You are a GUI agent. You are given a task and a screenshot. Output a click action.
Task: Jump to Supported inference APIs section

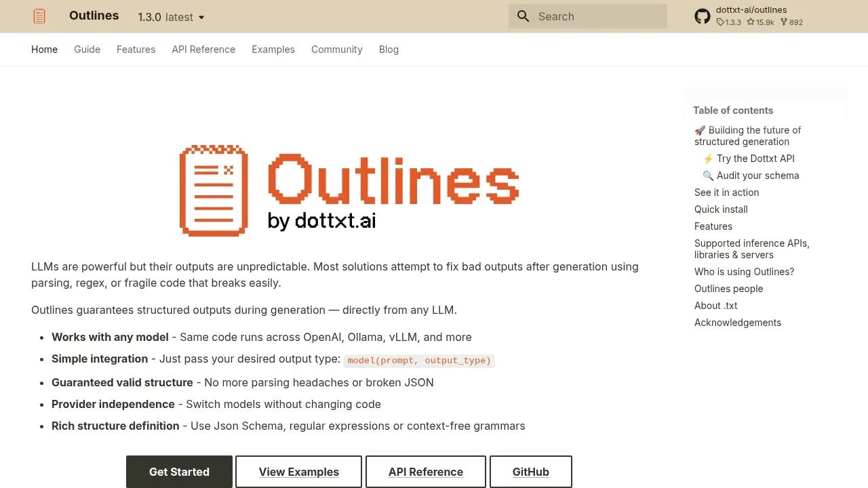752,249
